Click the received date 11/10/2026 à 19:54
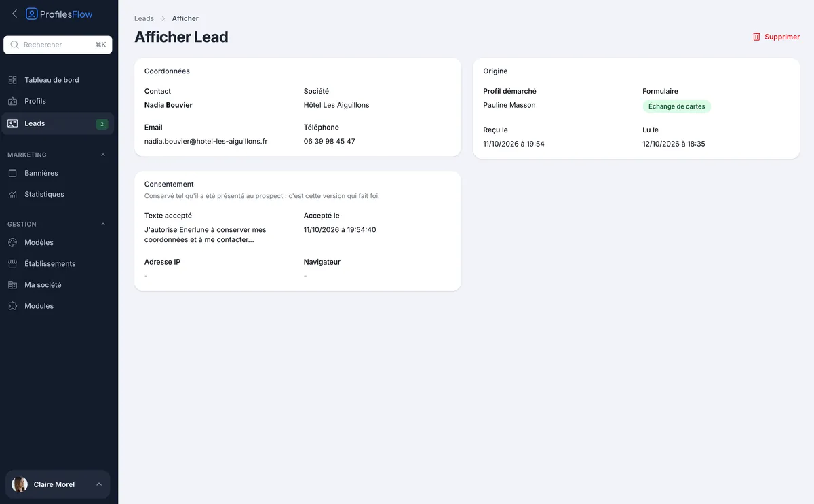This screenshot has width=814, height=504. [513, 144]
